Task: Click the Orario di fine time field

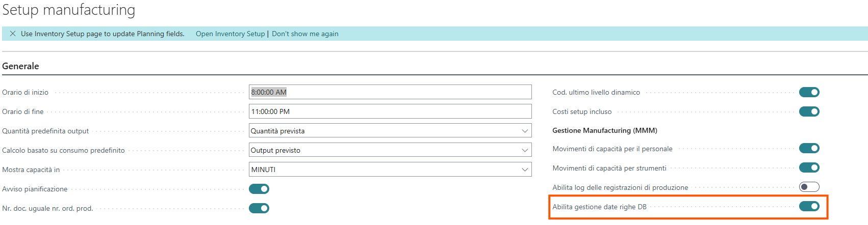Action: [x=390, y=111]
